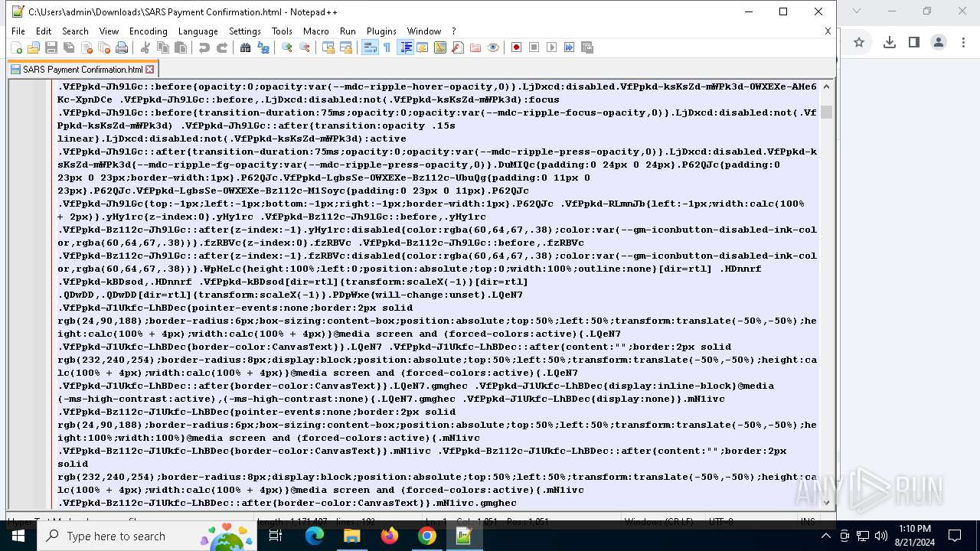Redo the action with the Redo arrow
Viewport: 980px width, 551px height.
point(222,47)
